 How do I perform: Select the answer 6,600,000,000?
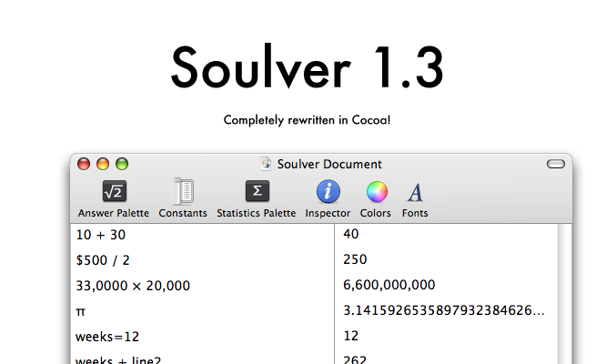coord(389,285)
